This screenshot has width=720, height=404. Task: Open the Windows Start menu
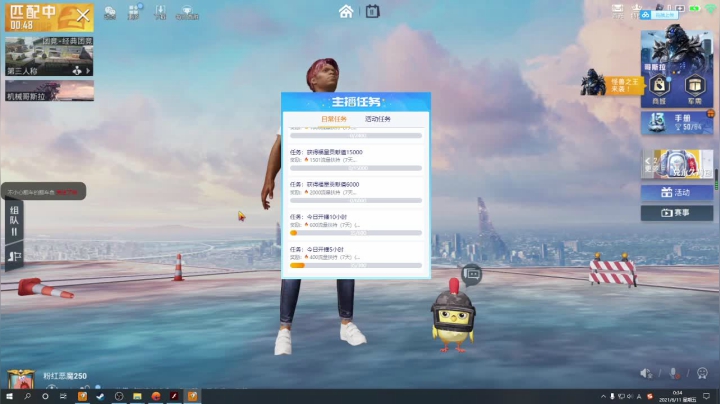(x=9, y=396)
